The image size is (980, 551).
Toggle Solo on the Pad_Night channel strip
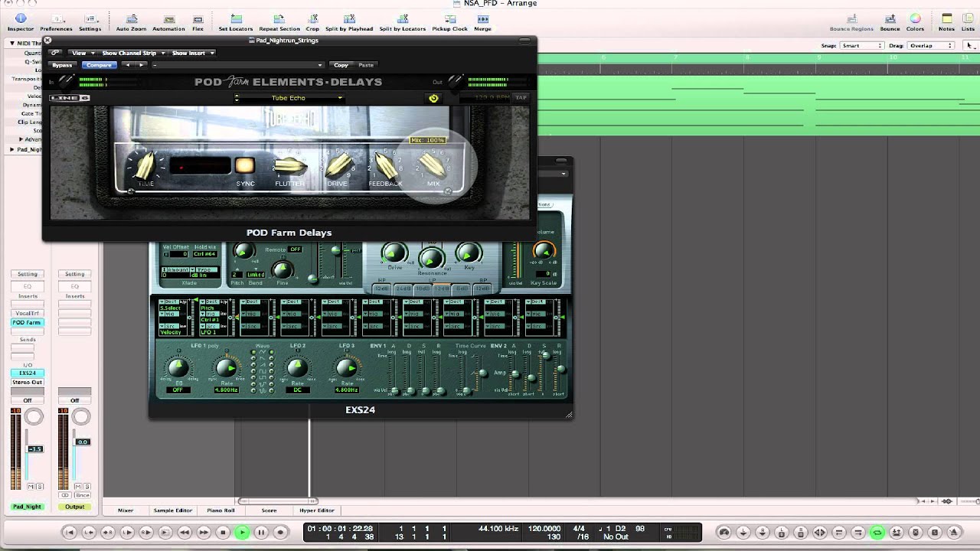point(39,487)
